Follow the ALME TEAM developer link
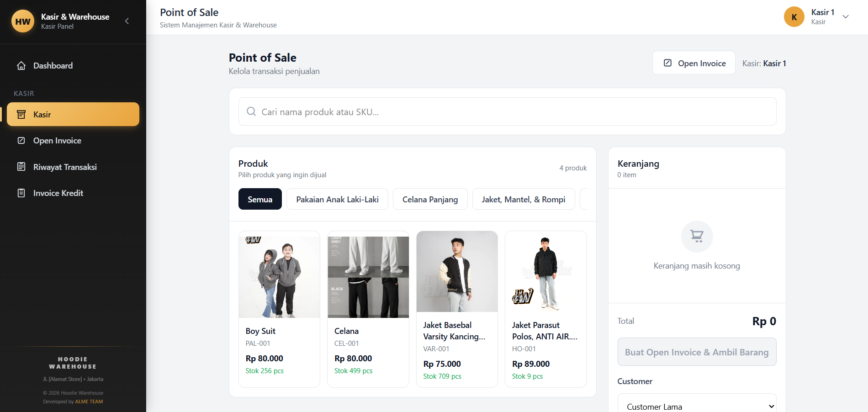This screenshot has width=868, height=412. [89, 401]
